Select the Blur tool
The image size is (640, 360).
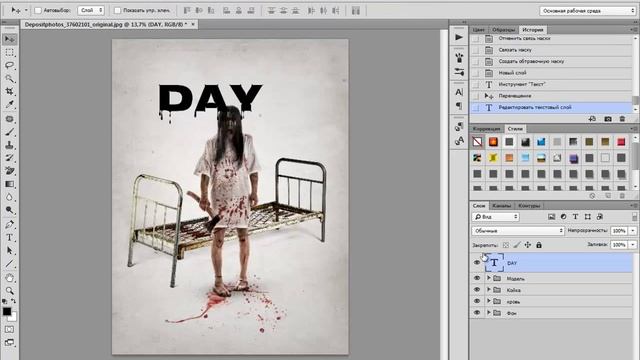tap(9, 197)
